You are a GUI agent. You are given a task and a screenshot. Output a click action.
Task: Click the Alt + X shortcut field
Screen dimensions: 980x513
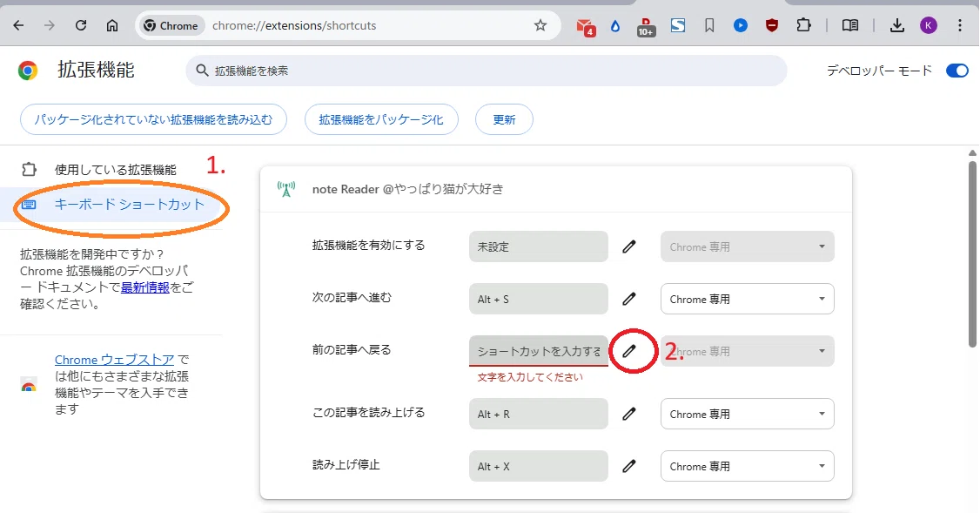[x=538, y=466]
